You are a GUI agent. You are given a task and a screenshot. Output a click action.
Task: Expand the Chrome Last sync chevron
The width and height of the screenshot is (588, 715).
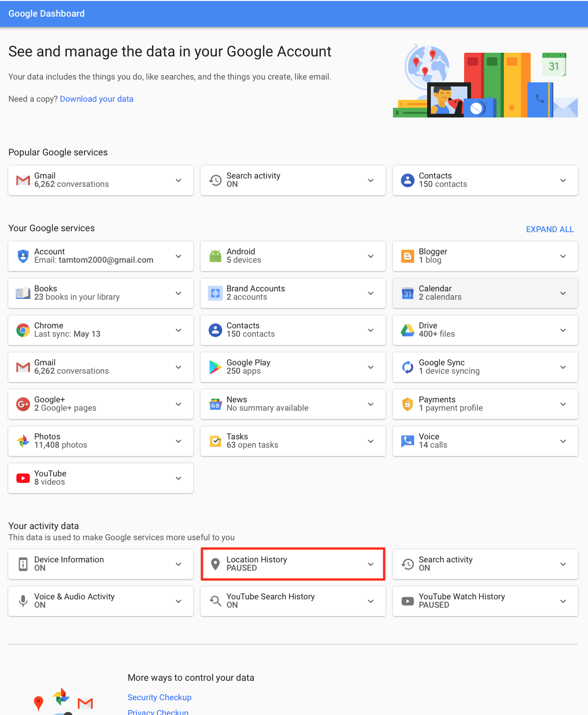point(178,330)
